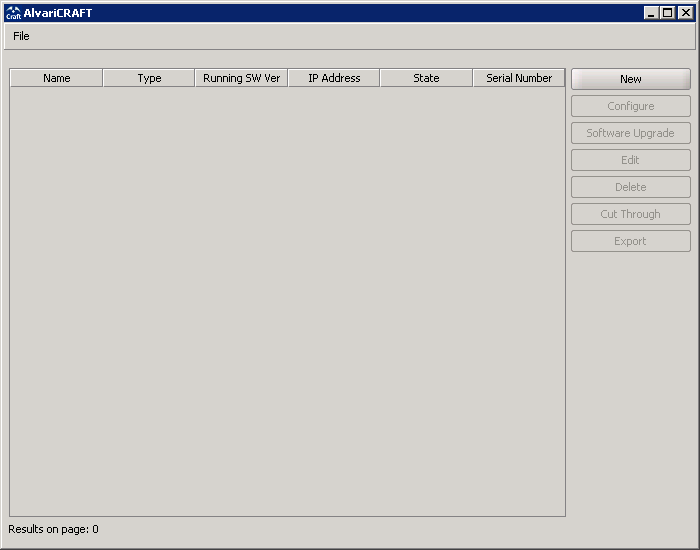Click the Serial Number column header
700x550 pixels.
pos(519,78)
